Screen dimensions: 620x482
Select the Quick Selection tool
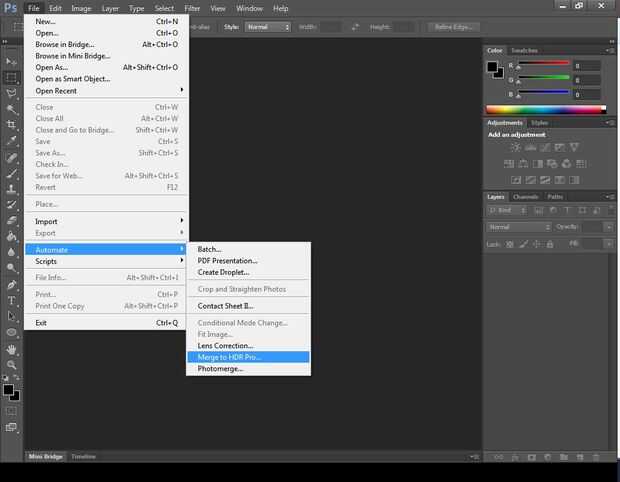click(11, 109)
